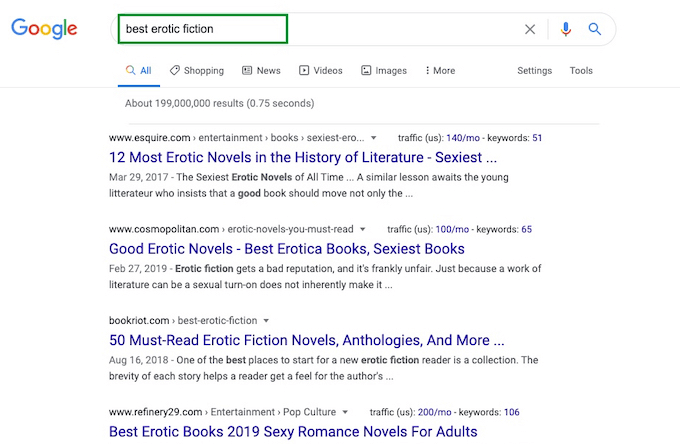
Task: Switch to the Shopping tab
Action: tap(197, 70)
